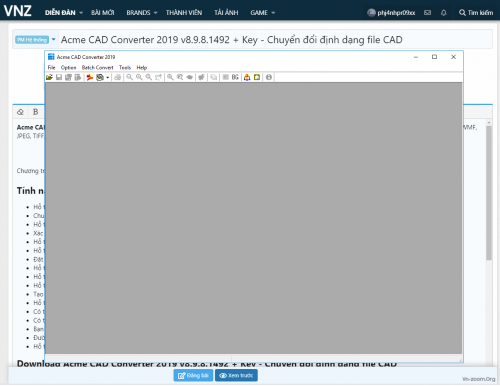Click the Xem trước preview button
Image resolution: width=500 pixels, height=386 pixels.
pos(236,375)
